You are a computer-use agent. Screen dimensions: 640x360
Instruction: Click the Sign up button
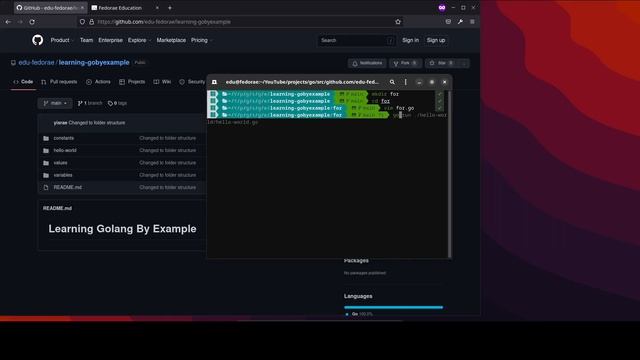[x=436, y=40]
